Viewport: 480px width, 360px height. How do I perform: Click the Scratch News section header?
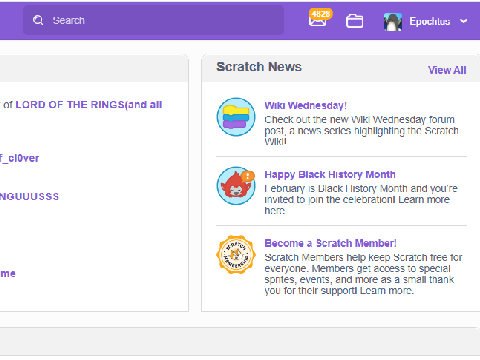[259, 67]
